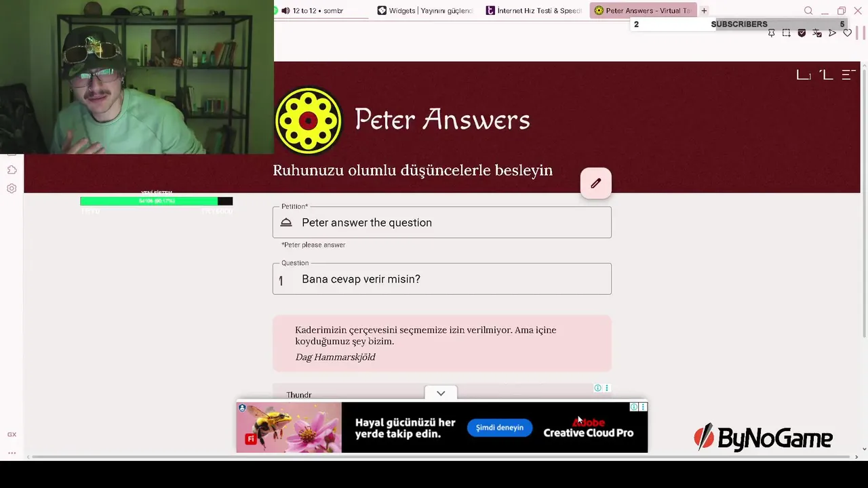This screenshot has width=868, height=488.
Task: Open the shield ad blocker icon
Action: pos(802,33)
